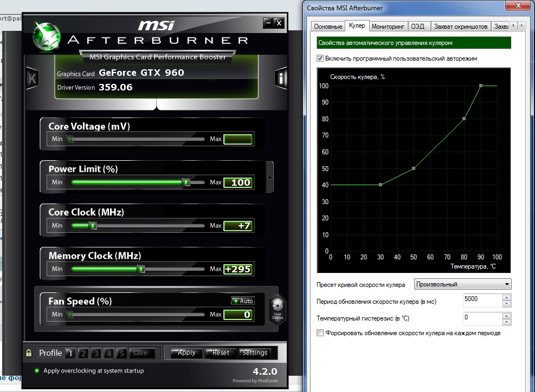This screenshot has height=392, width=535.
Task: Click the driver version 359.06 text
Action: pos(115,87)
